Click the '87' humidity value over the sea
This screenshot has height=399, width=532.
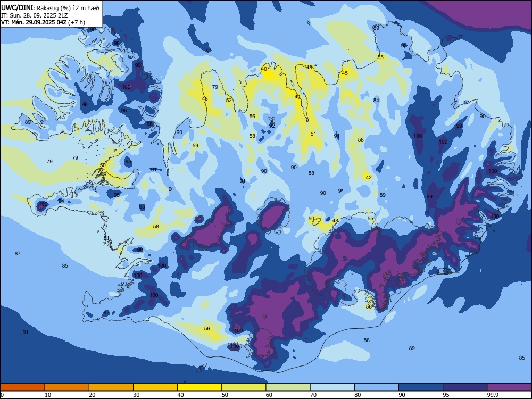pos(18,253)
